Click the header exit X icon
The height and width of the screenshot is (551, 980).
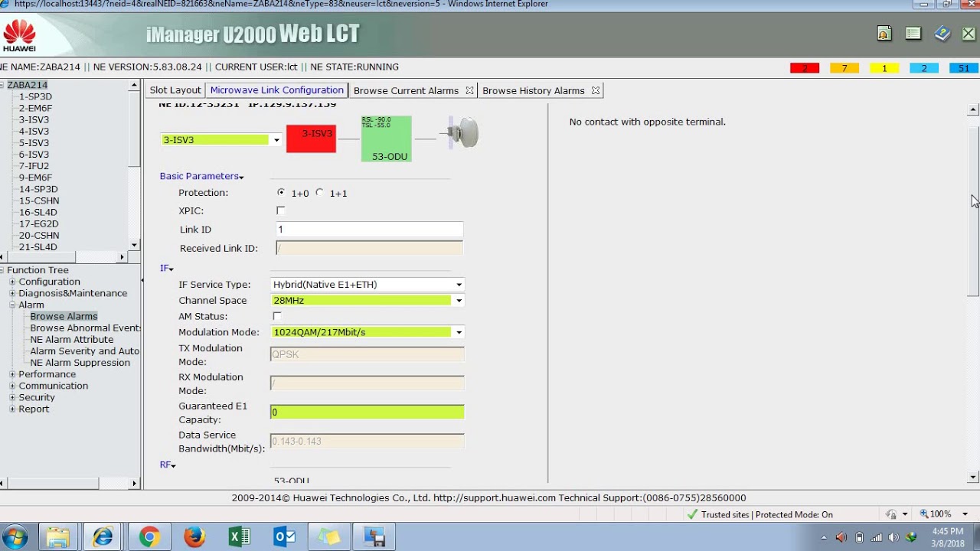(969, 34)
